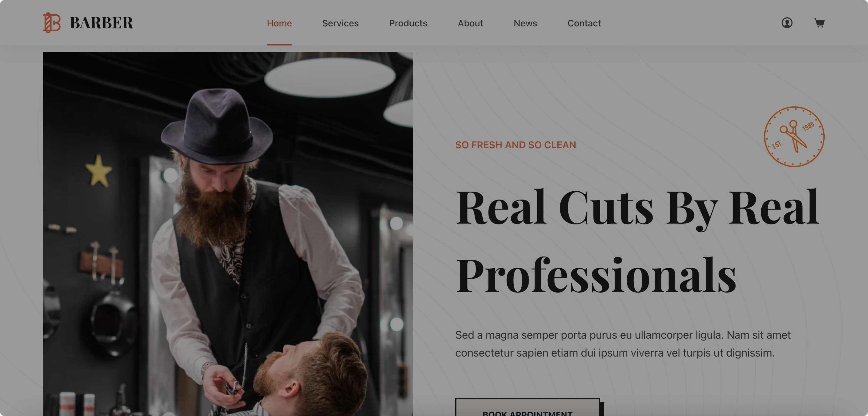
Task: Click the 'Sed a magna semper' paragraph text
Action: pyautogui.click(x=623, y=344)
